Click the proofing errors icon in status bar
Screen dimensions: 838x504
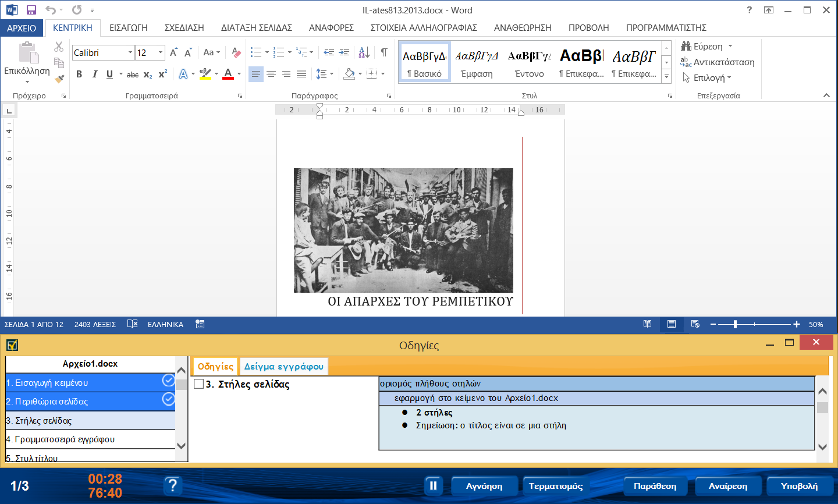(x=133, y=324)
